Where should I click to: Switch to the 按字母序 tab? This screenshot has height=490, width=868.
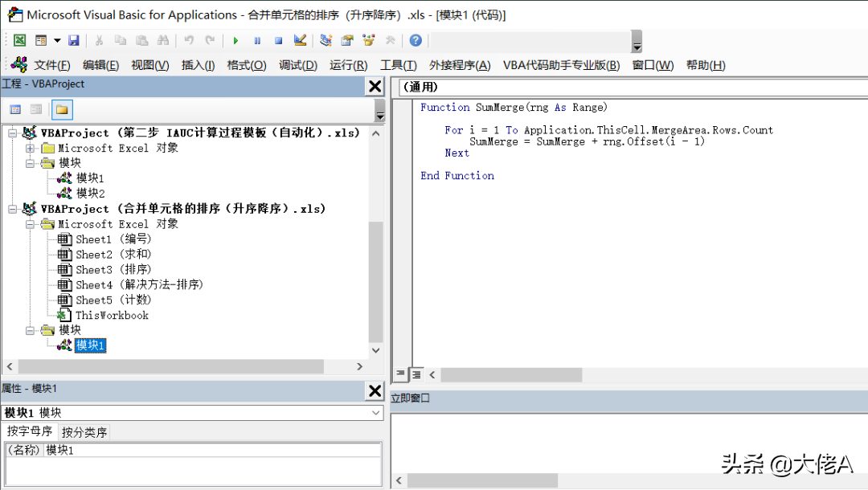[30, 431]
